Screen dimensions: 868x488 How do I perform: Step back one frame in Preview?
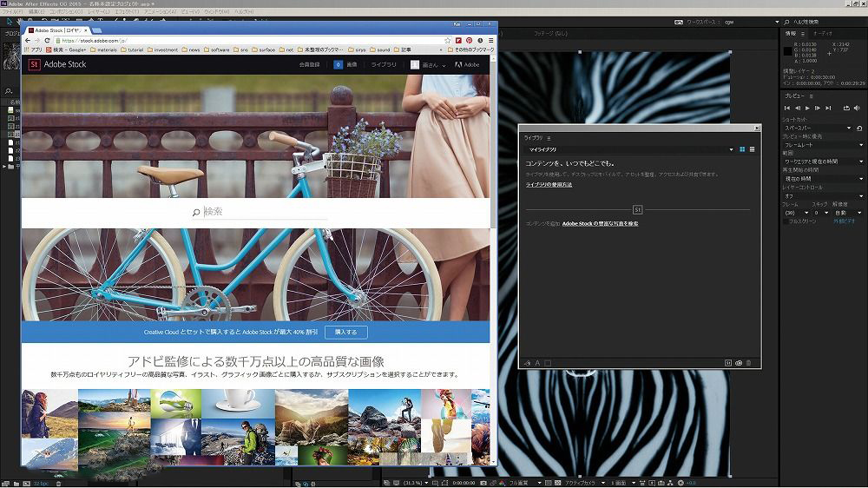pos(797,108)
